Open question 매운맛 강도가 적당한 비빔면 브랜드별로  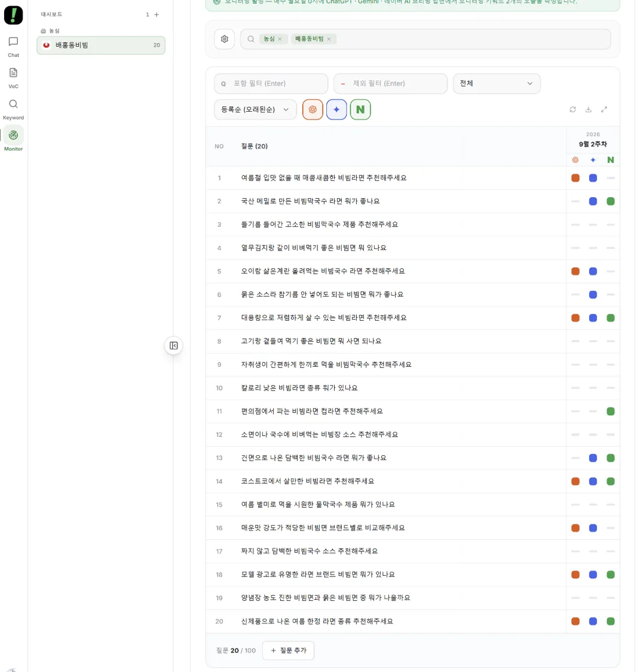323,528
